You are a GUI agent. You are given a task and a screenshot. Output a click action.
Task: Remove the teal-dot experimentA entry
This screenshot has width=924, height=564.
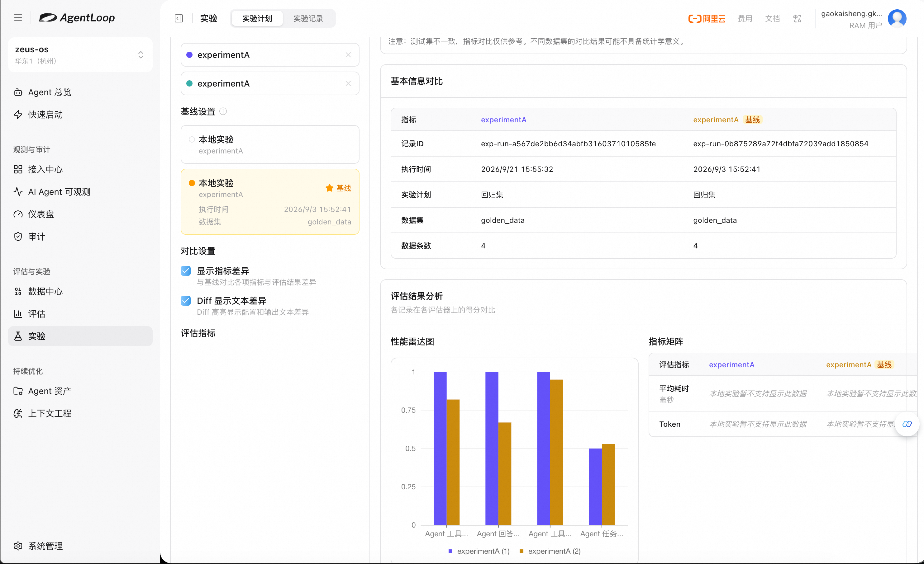(x=348, y=83)
